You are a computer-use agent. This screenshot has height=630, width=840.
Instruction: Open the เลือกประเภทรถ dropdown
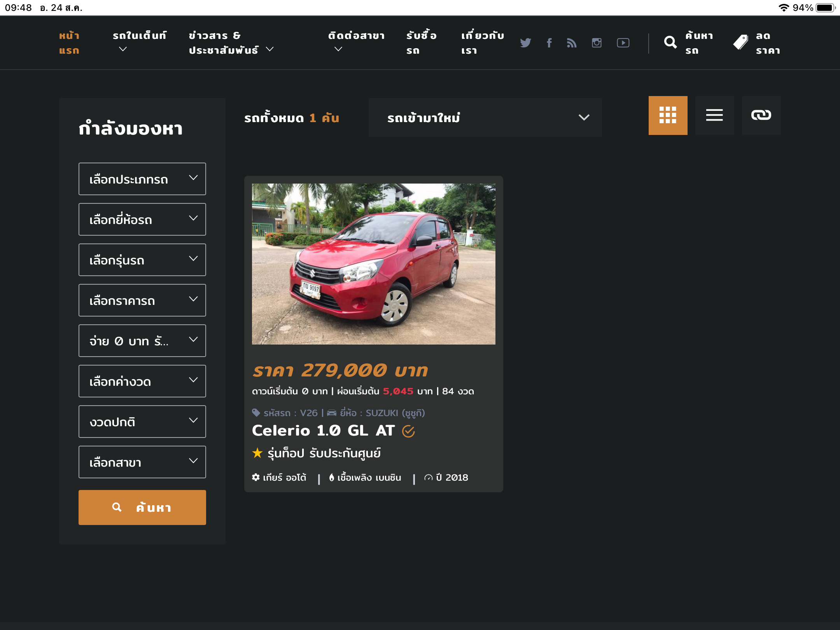click(142, 179)
